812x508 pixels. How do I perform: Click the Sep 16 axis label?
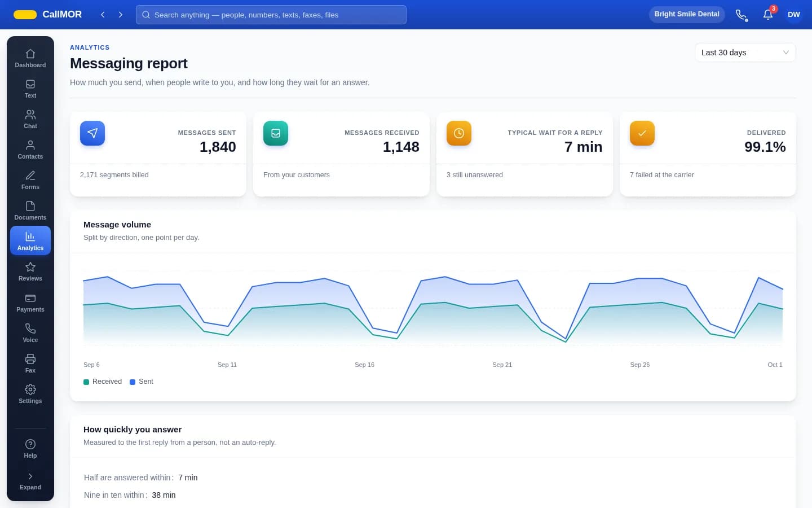coord(365,365)
